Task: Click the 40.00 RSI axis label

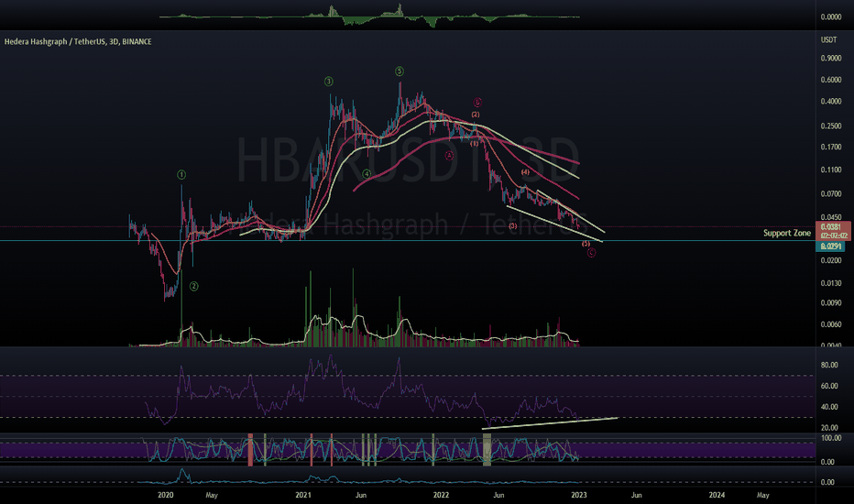Action: click(829, 407)
